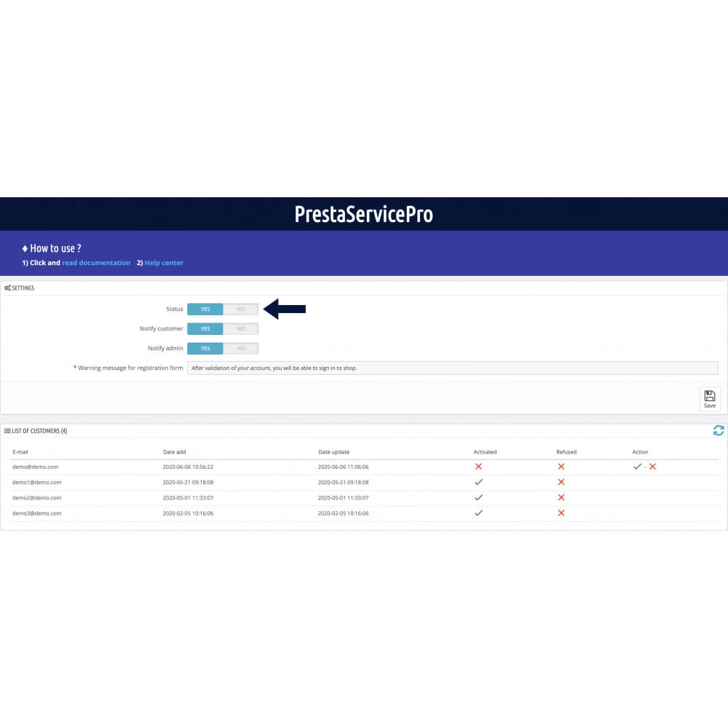Refuse demo@demo.com with red X action
This screenshot has height=728, width=728.
652,467
